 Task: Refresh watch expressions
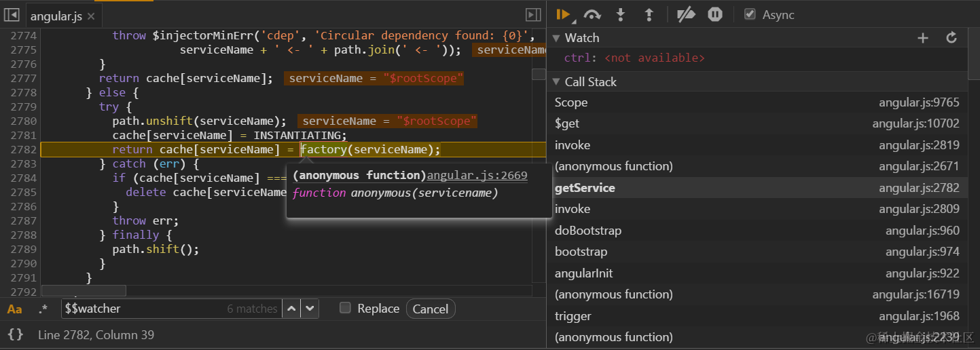click(951, 38)
